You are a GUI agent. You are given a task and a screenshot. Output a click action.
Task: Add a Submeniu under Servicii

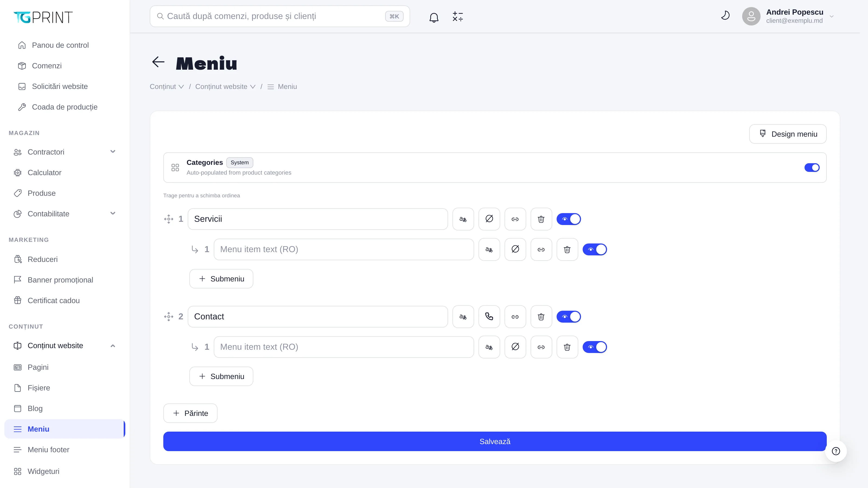pos(221,279)
